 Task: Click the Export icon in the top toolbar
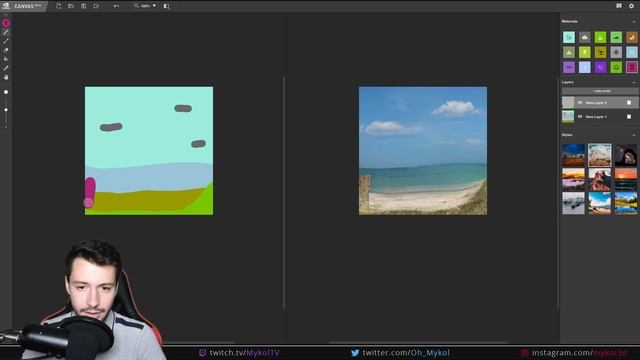[96, 6]
